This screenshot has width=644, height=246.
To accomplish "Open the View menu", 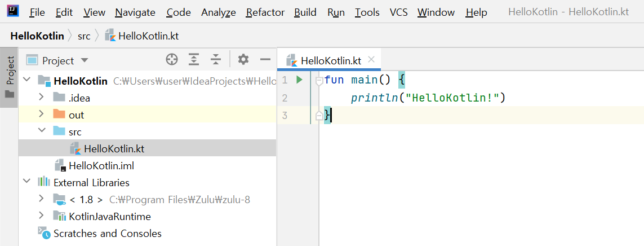I will (x=94, y=12).
